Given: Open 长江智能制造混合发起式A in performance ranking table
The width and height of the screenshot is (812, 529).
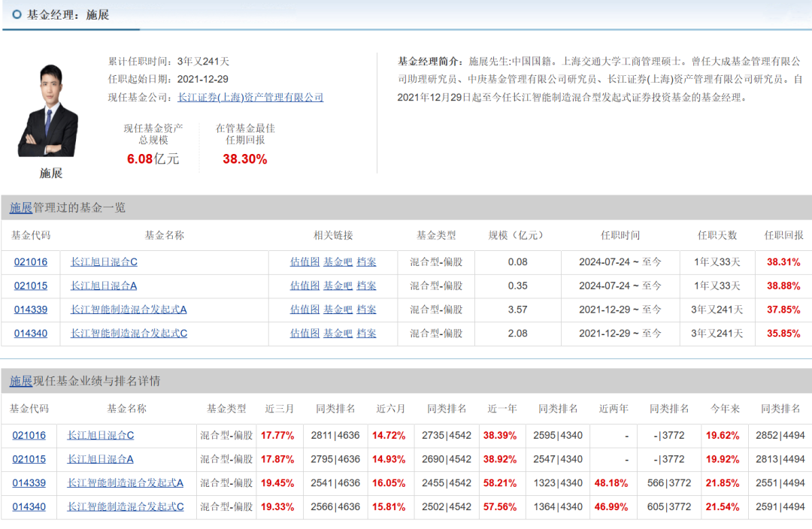Looking at the screenshot, I should 125,483.
